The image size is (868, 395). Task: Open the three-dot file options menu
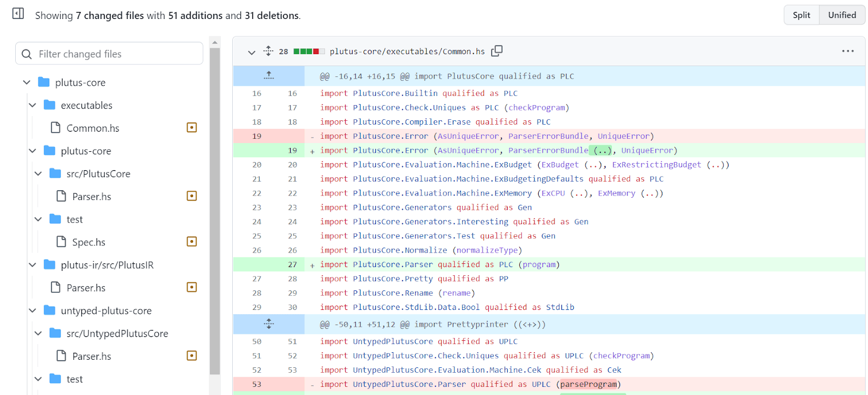click(847, 51)
